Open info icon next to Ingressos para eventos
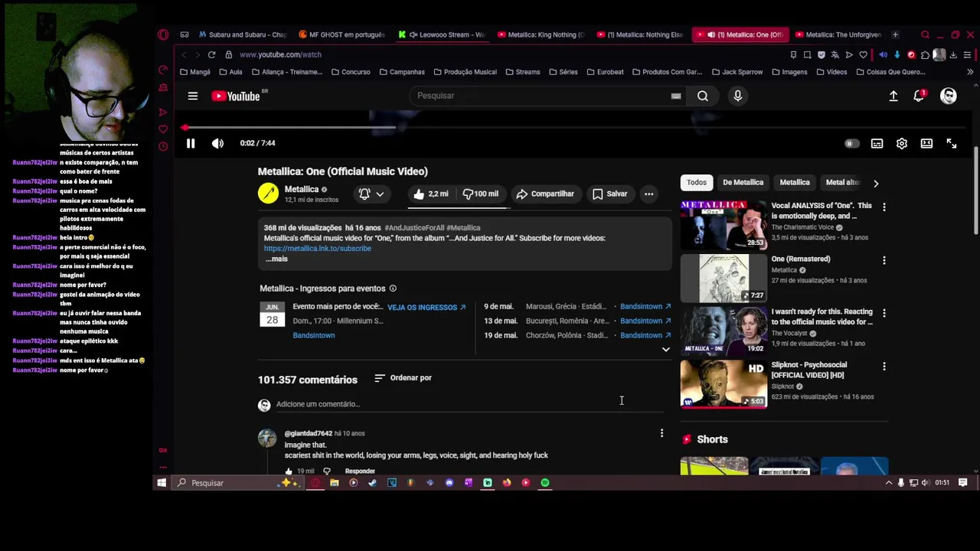The height and width of the screenshot is (551, 980). [x=393, y=289]
